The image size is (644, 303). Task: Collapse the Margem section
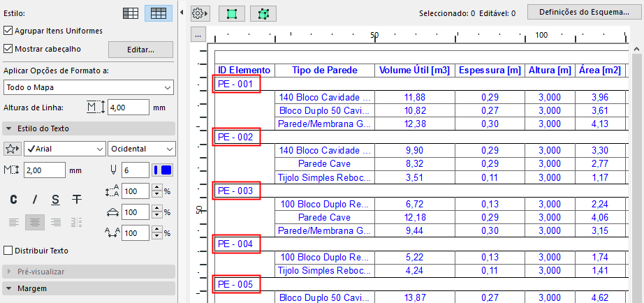pos(89,288)
